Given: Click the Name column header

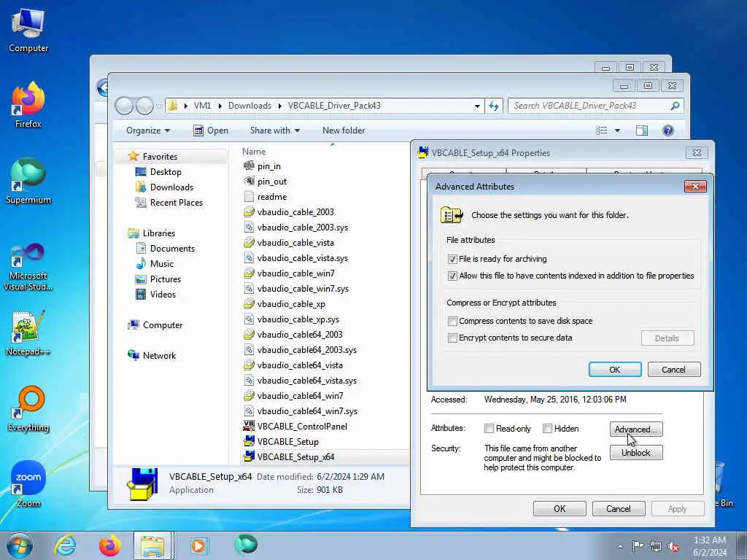Looking at the screenshot, I should tap(254, 152).
